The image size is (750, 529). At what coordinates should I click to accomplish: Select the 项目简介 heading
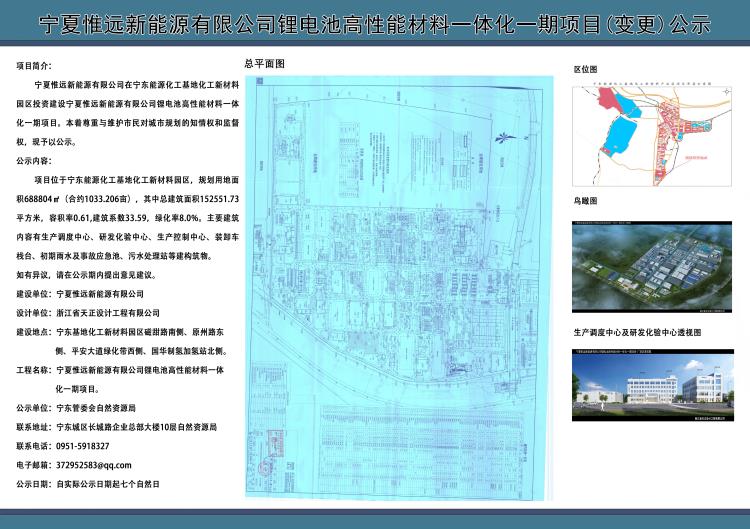tap(34, 66)
